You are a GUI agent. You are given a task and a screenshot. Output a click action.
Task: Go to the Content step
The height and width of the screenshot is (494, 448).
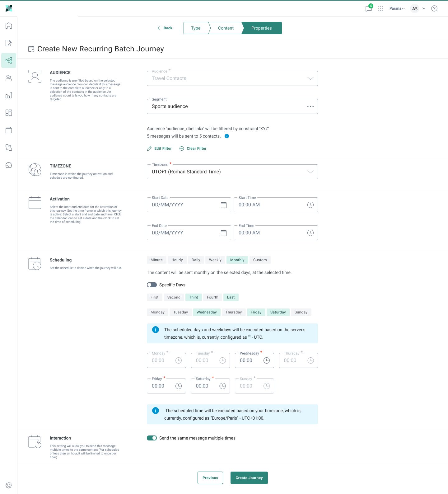click(226, 28)
